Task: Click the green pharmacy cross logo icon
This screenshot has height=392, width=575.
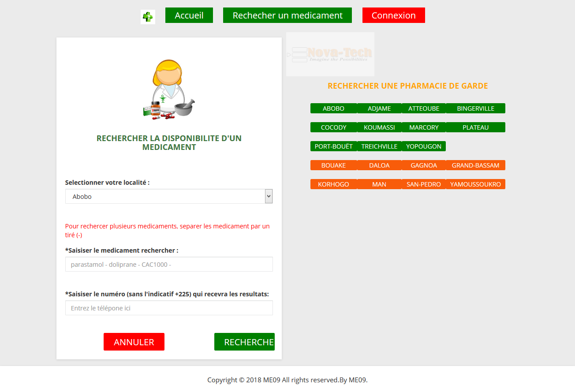Action: (x=148, y=17)
